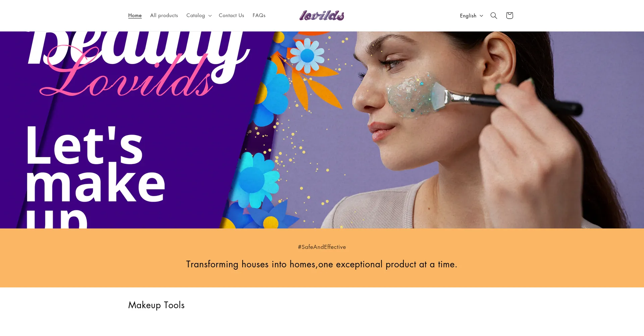Click the chevron beside English
644x336 pixels.
[481, 16]
